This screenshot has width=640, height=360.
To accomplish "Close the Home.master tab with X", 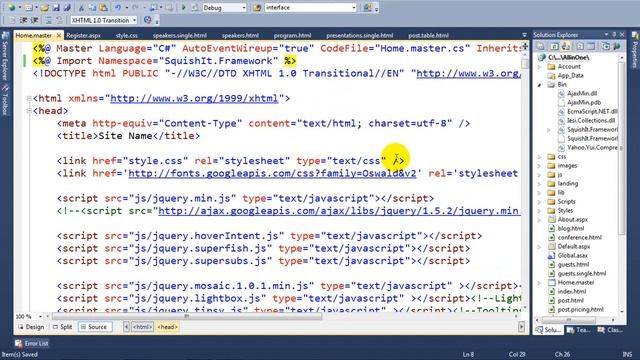I will [x=59, y=36].
